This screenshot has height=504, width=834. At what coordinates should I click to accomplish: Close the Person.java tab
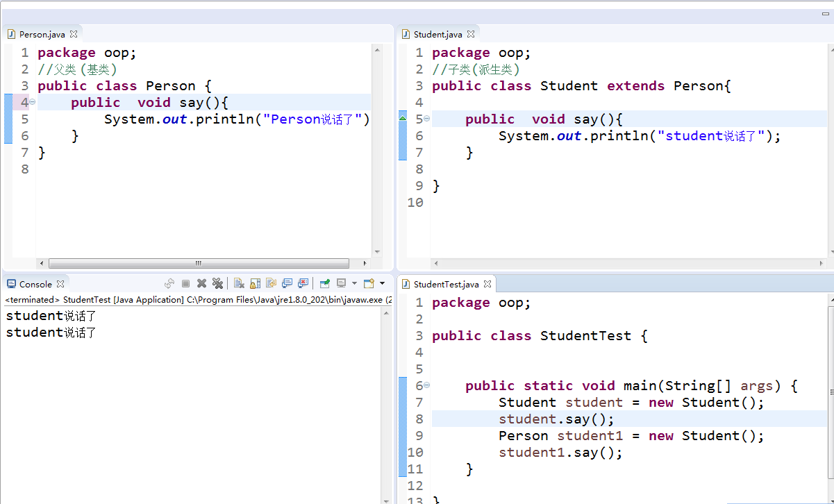[x=73, y=33]
